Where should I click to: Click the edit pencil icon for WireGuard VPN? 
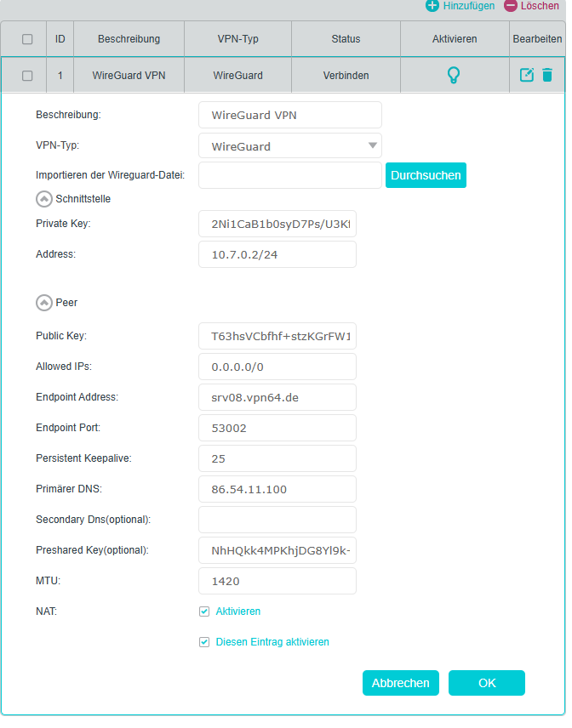click(527, 75)
